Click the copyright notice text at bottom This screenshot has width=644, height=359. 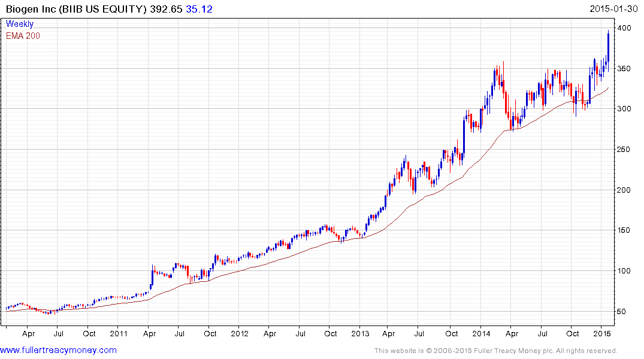(496, 351)
